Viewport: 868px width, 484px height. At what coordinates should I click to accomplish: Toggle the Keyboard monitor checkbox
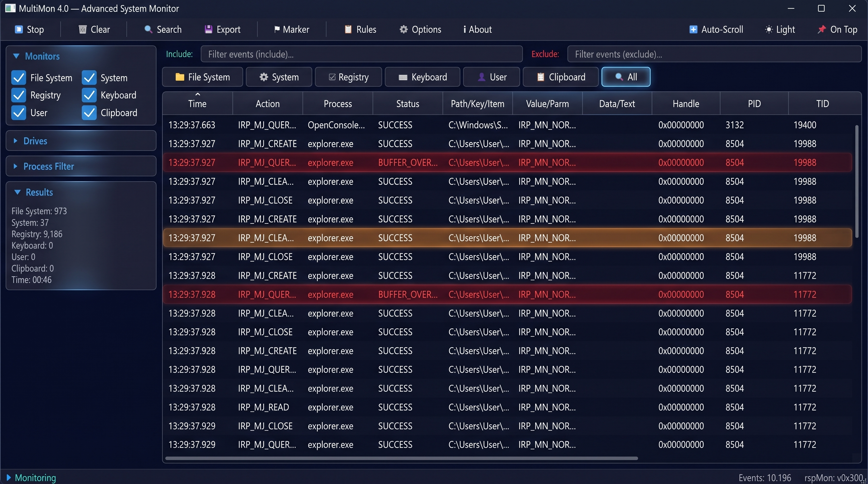pos(89,95)
